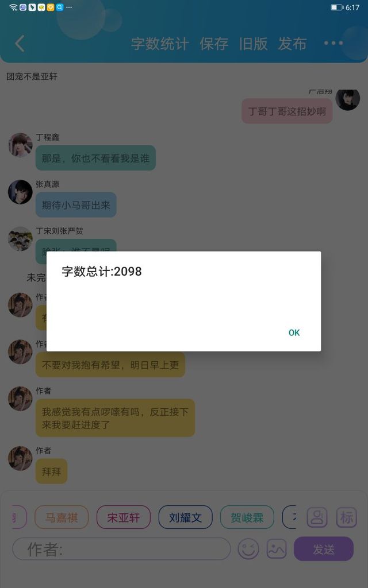Focus the 作者 message input field

[x=122, y=549]
